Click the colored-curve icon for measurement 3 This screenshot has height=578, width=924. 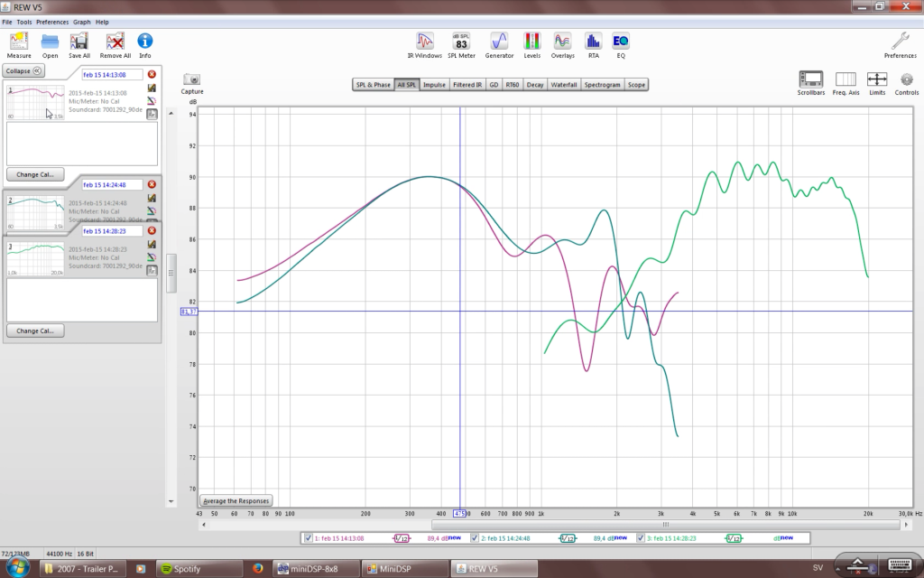pyautogui.click(x=152, y=257)
